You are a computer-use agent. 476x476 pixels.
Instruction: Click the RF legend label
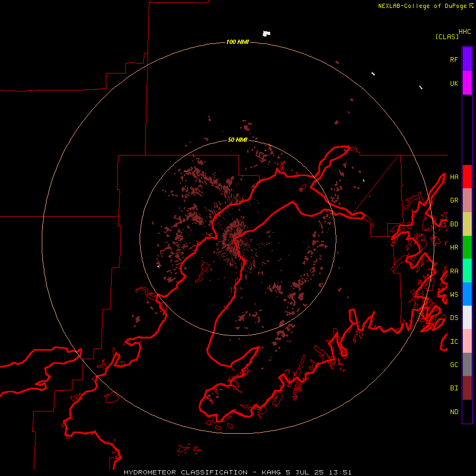[x=454, y=59]
